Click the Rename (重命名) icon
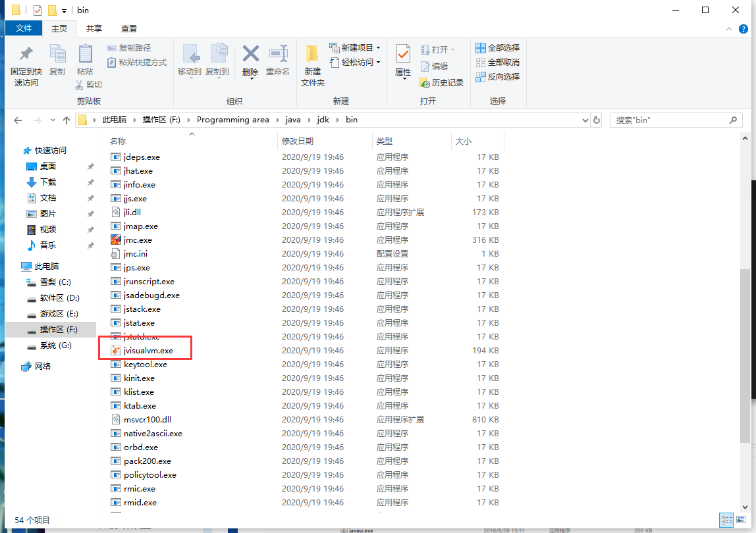This screenshot has height=533, width=756. pyautogui.click(x=278, y=53)
